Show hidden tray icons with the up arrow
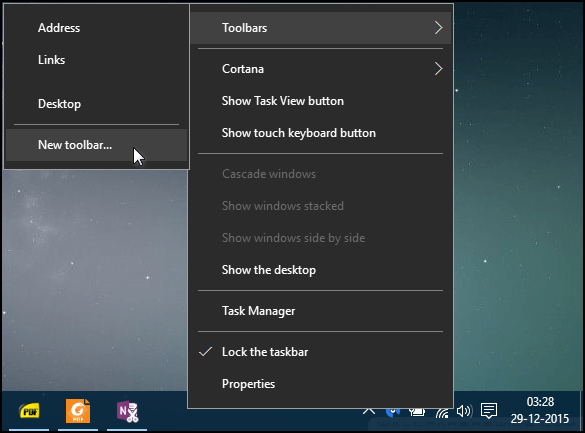 [x=369, y=411]
